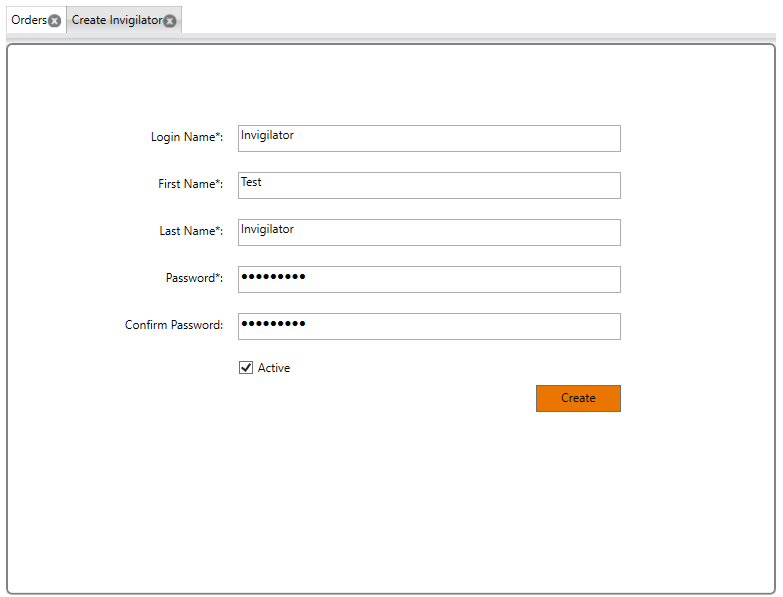This screenshot has width=783, height=597.
Task: Click empty tab strip right of Create Invigilator
Action: 480,20
